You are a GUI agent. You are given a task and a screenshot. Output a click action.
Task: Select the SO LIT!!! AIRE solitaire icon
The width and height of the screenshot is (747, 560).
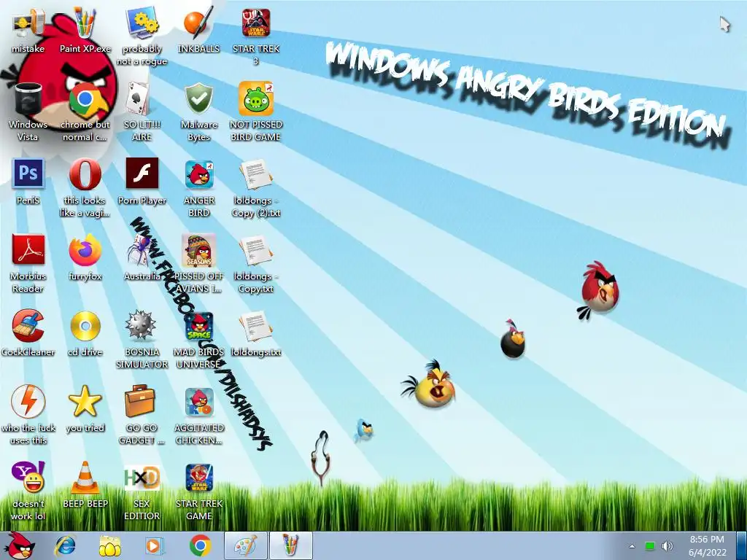pyautogui.click(x=142, y=112)
